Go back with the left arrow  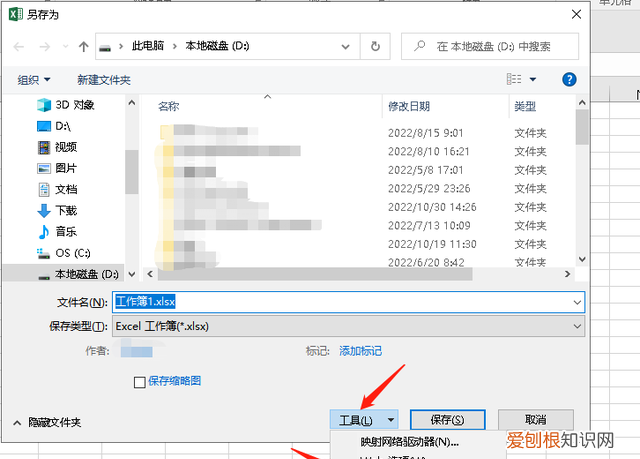[19, 47]
